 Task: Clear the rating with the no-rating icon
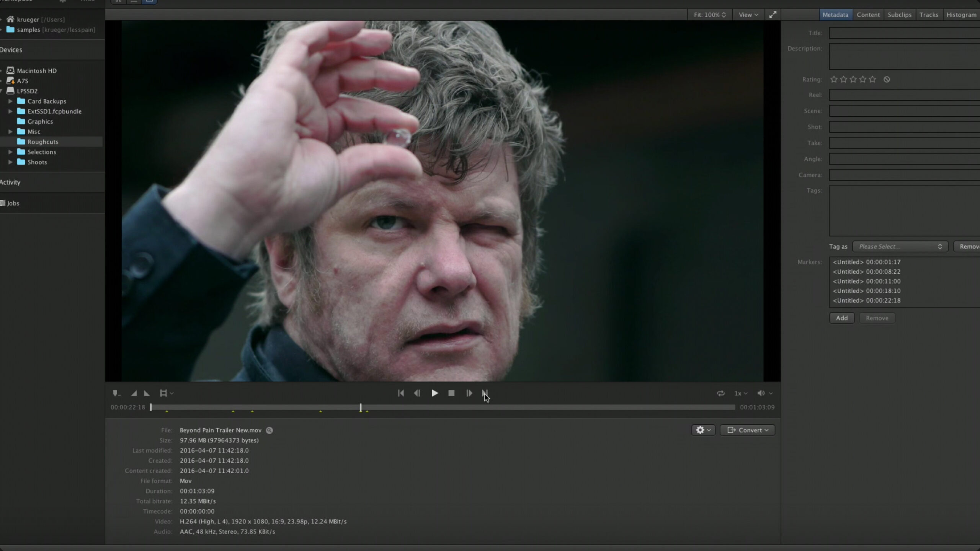coord(887,79)
